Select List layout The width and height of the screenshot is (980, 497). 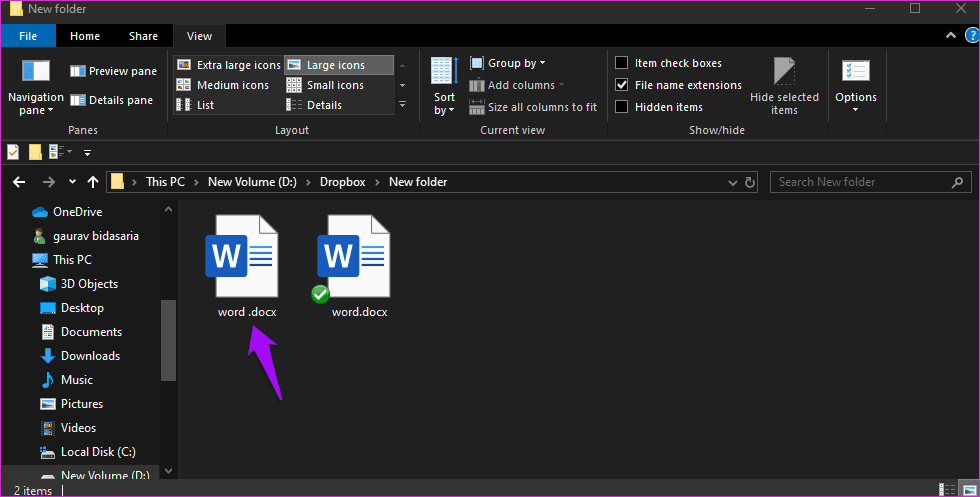[x=196, y=105]
